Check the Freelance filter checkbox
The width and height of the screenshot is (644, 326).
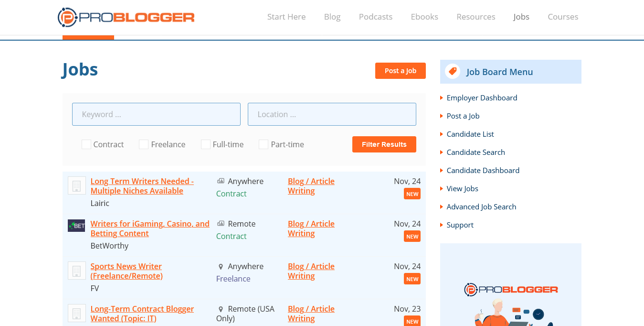(x=144, y=144)
